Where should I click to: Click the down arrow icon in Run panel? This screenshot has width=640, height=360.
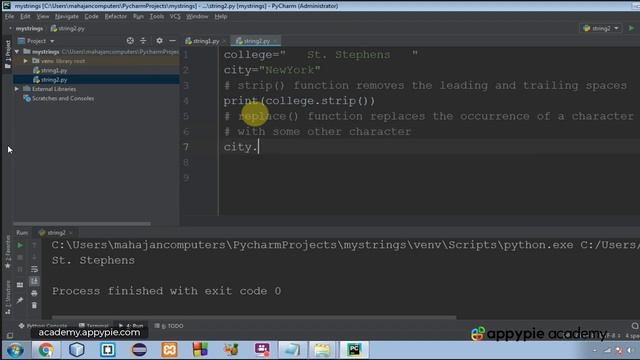(34, 257)
